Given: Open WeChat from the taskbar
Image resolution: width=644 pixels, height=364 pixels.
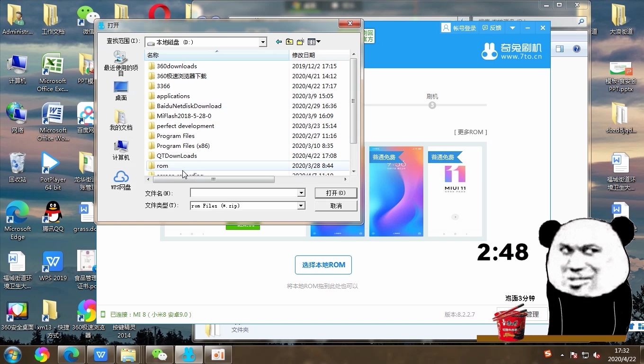Looking at the screenshot, I should [160, 354].
